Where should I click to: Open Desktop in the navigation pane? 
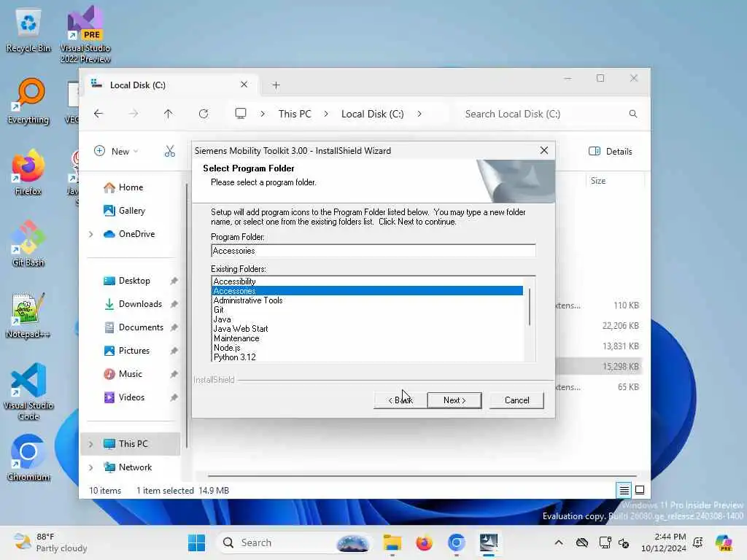127,281
